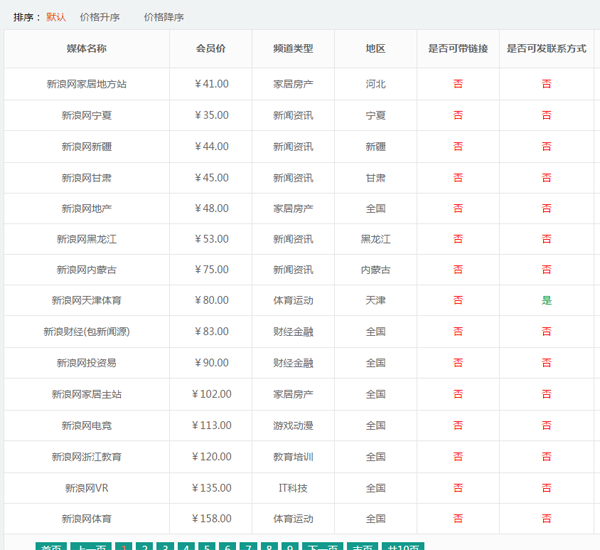This screenshot has height=550, width=600.
Task: Sort by 价格降序 price descending
Action: [163, 17]
